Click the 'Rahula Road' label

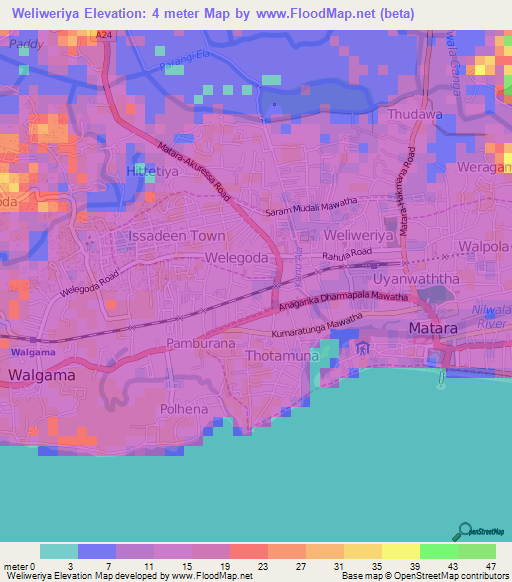pyautogui.click(x=347, y=254)
